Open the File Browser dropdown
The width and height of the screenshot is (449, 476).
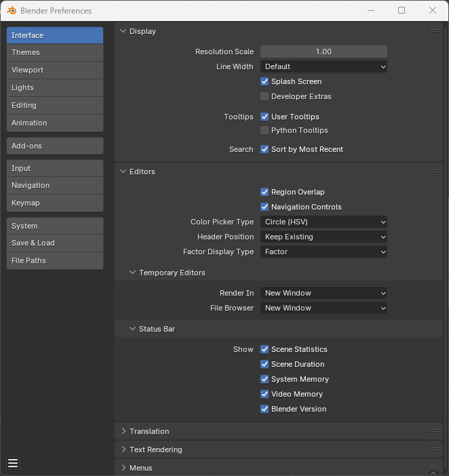click(324, 308)
